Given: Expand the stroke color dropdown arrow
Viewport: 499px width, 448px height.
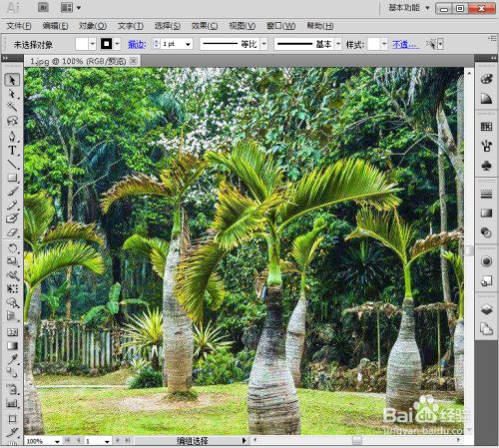Looking at the screenshot, I should point(117,44).
